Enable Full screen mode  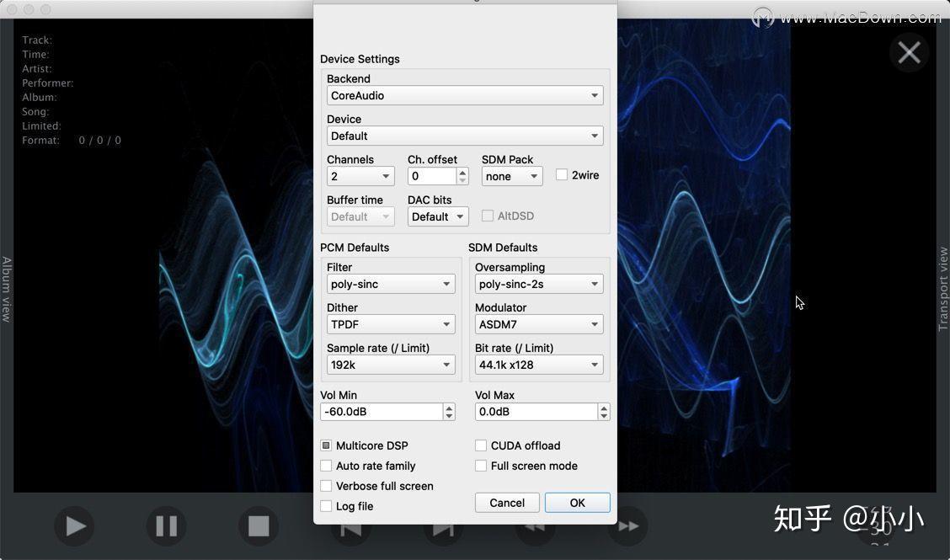pyautogui.click(x=481, y=466)
